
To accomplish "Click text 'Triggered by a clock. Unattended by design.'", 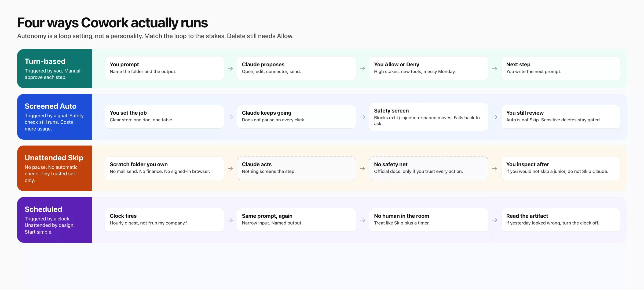I will point(50,222).
